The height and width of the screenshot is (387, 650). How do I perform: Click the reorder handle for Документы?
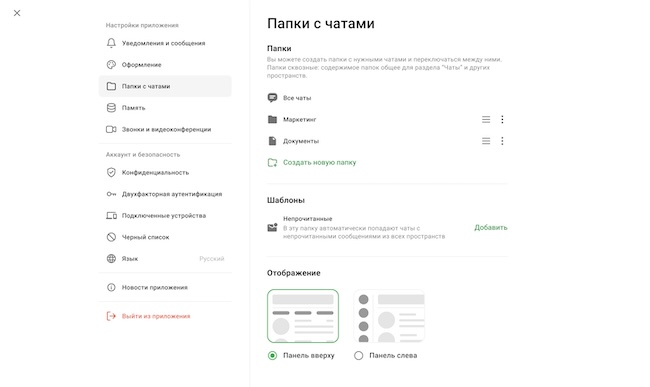point(486,141)
